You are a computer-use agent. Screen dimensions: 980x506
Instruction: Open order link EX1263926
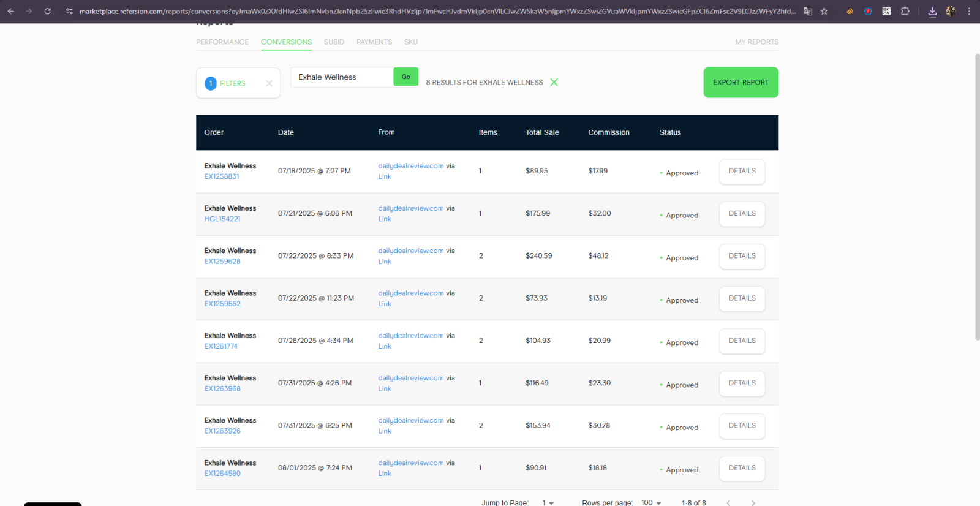pos(222,431)
